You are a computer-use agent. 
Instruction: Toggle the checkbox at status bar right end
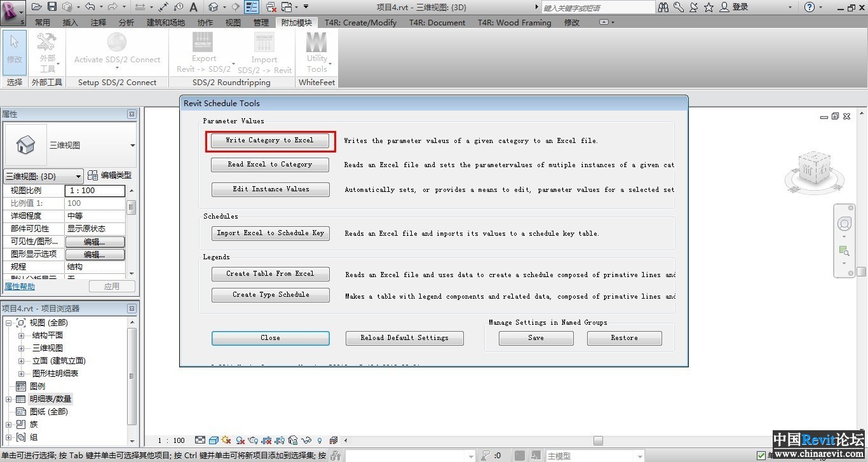click(761, 455)
